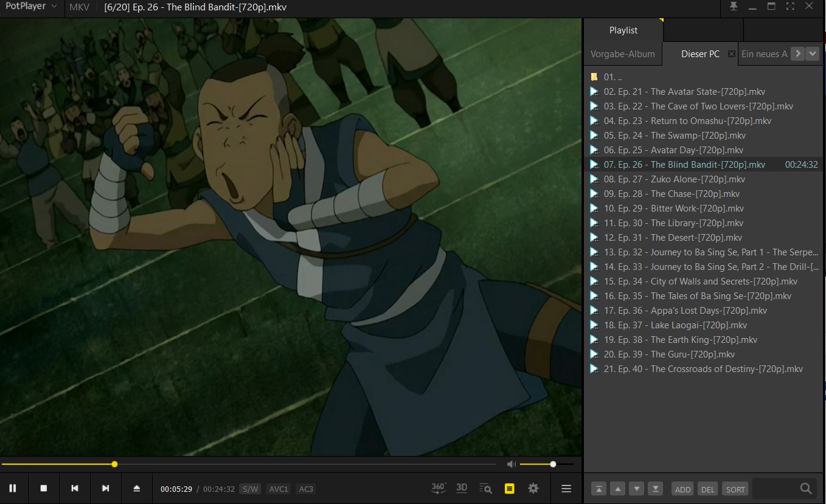Select Ep. 29 - Bitter Work
826x504 pixels.
pyautogui.click(x=703, y=209)
